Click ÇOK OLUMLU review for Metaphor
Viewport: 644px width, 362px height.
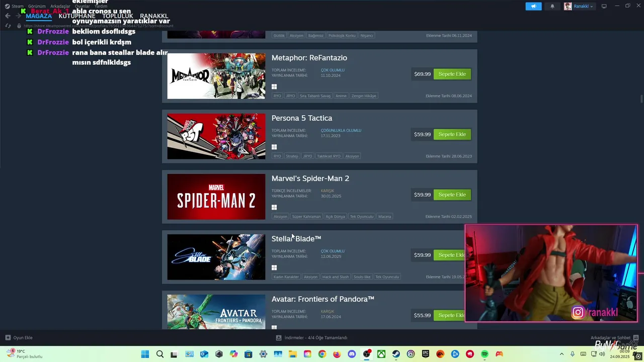(x=333, y=70)
